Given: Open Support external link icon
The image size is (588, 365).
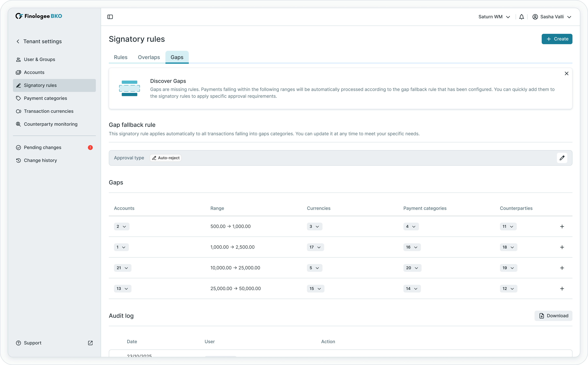Looking at the screenshot, I should point(90,343).
